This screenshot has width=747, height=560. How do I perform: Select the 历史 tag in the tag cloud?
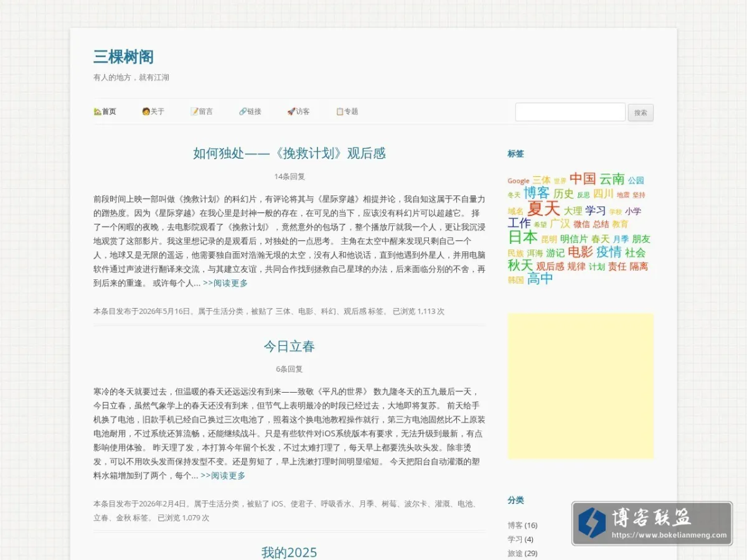[563, 194]
